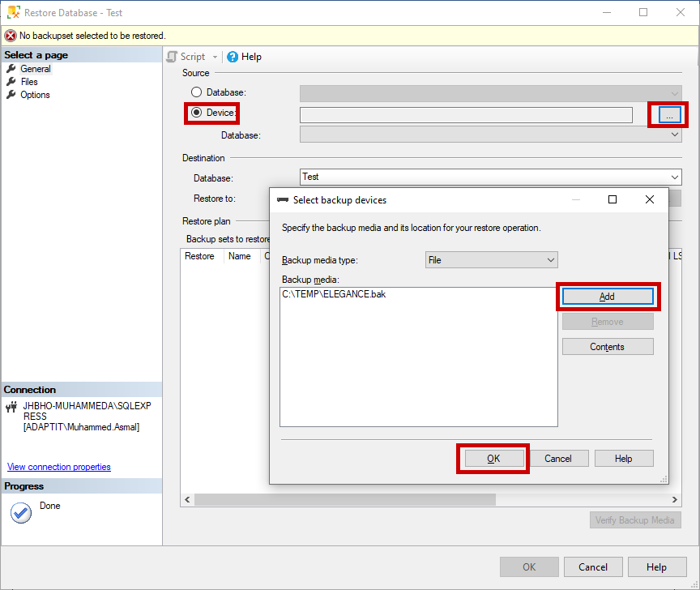Click Verify Backup Media button
Viewport: 700px width, 590px height.
click(635, 519)
